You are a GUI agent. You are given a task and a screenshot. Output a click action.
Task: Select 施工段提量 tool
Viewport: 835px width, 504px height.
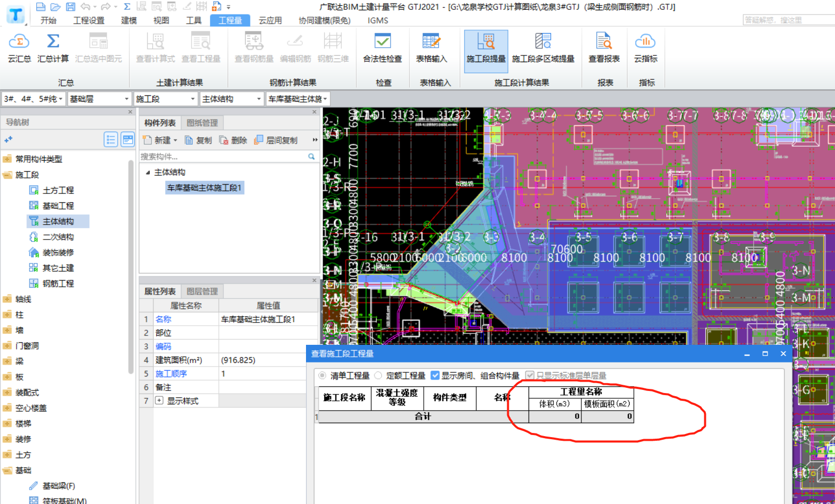(x=486, y=50)
